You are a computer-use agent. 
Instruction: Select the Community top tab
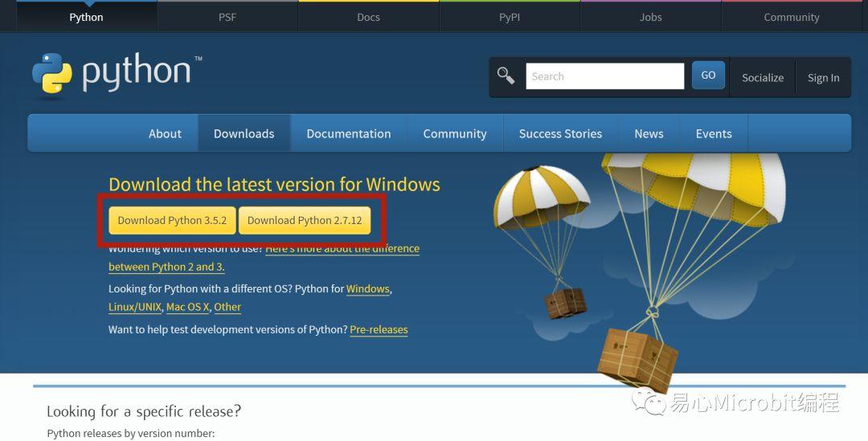pyautogui.click(x=791, y=17)
